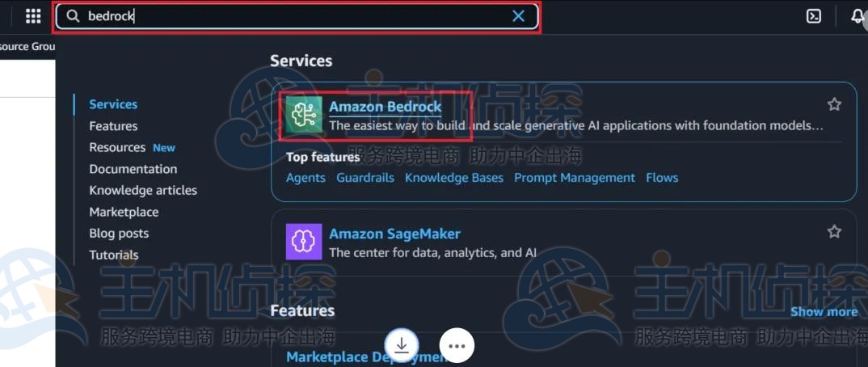Select Documentation in the search sidebar
Image resolution: width=868 pixels, height=367 pixels.
(133, 169)
